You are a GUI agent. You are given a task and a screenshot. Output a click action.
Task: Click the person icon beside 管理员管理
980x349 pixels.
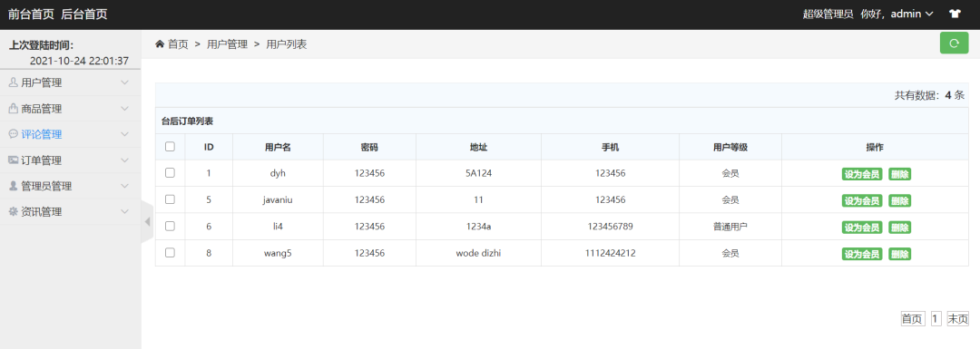(13, 186)
